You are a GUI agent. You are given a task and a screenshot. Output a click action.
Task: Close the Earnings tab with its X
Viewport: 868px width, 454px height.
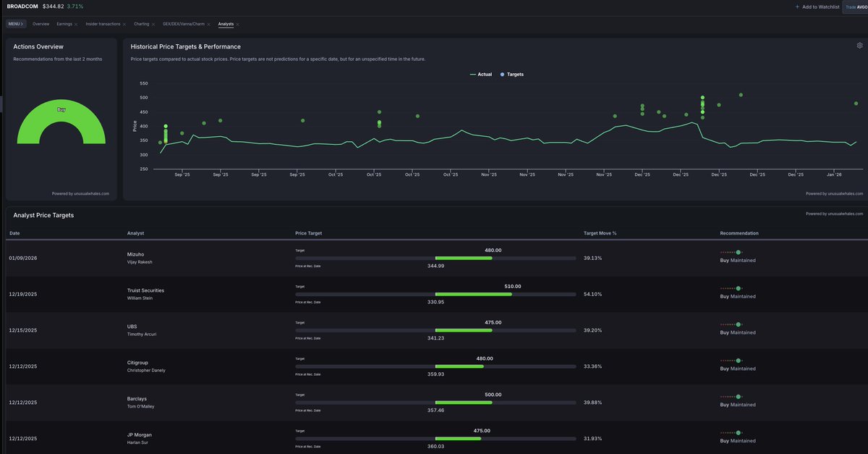point(76,24)
